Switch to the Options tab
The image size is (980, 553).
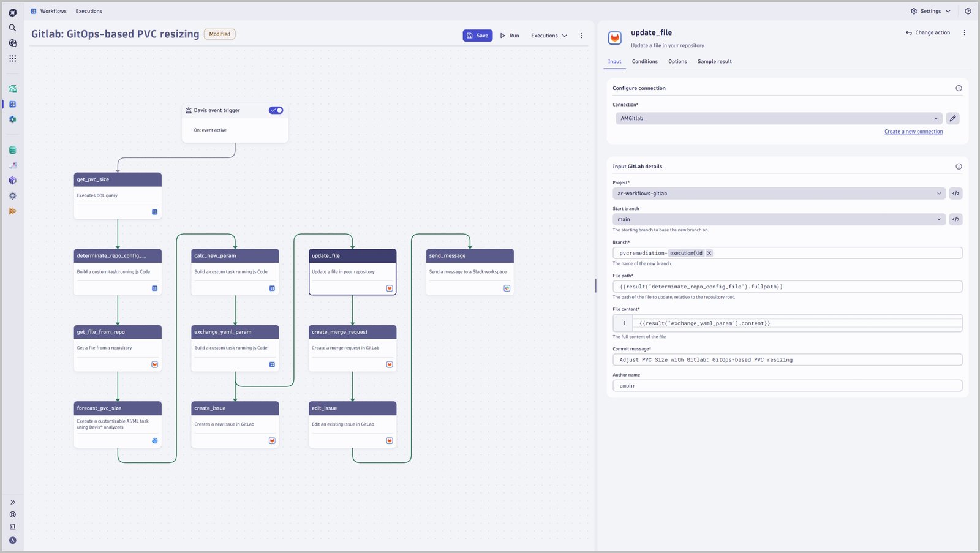(x=677, y=61)
